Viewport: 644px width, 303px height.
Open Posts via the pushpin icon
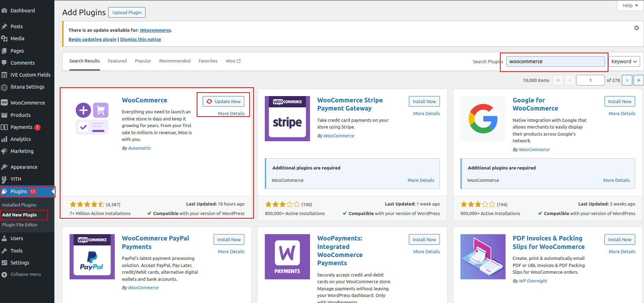tap(4, 26)
